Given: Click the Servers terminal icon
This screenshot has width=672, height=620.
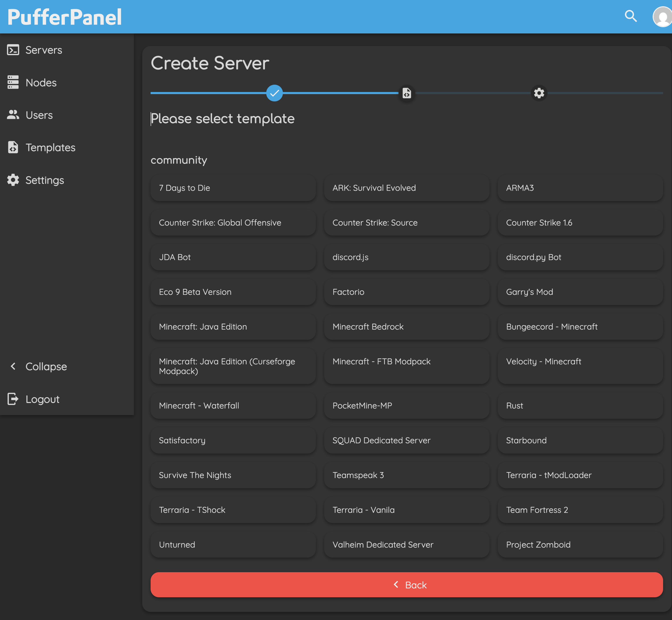Looking at the screenshot, I should pos(13,50).
